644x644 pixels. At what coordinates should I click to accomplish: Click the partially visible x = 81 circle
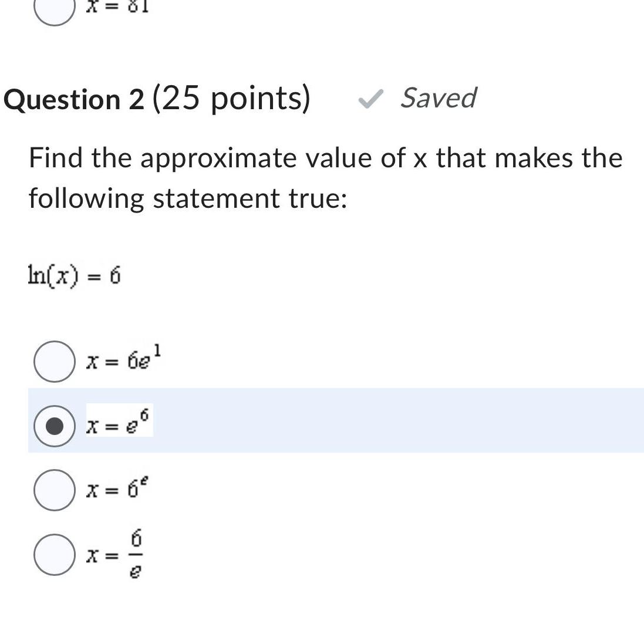click(54, 9)
